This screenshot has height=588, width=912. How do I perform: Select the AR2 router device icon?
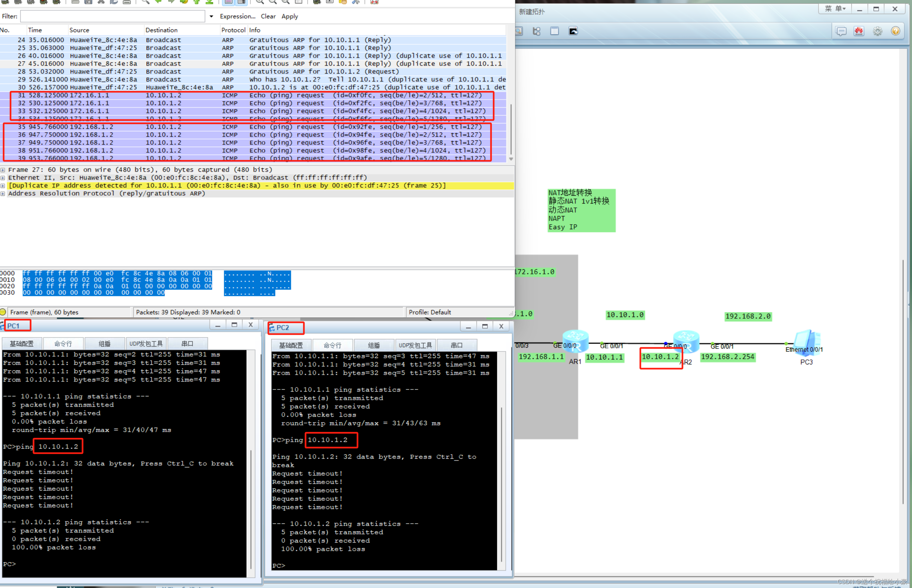(x=686, y=340)
